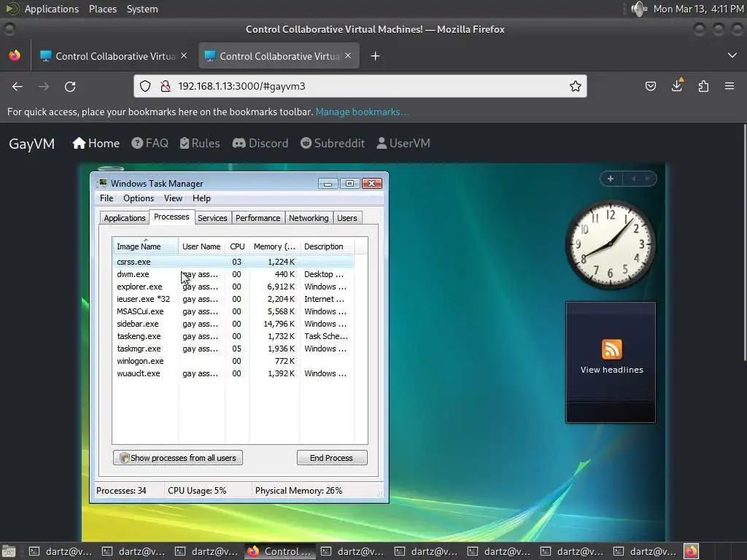Open Task Manager File menu
The image size is (747, 560).
107,198
